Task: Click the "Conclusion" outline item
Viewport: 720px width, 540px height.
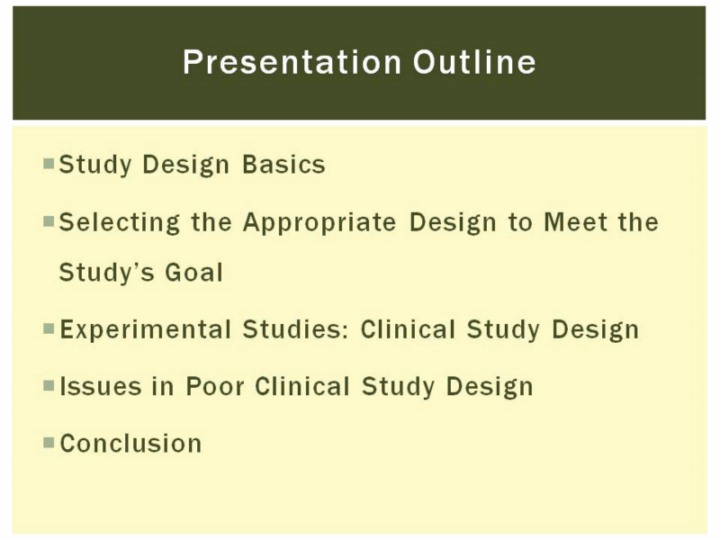Action: [131, 443]
